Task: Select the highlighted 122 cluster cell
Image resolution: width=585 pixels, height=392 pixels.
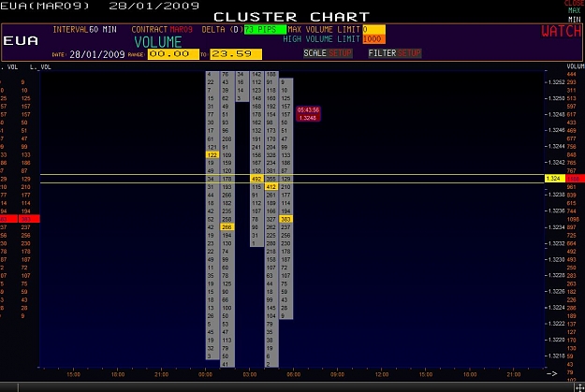Action: pos(212,154)
